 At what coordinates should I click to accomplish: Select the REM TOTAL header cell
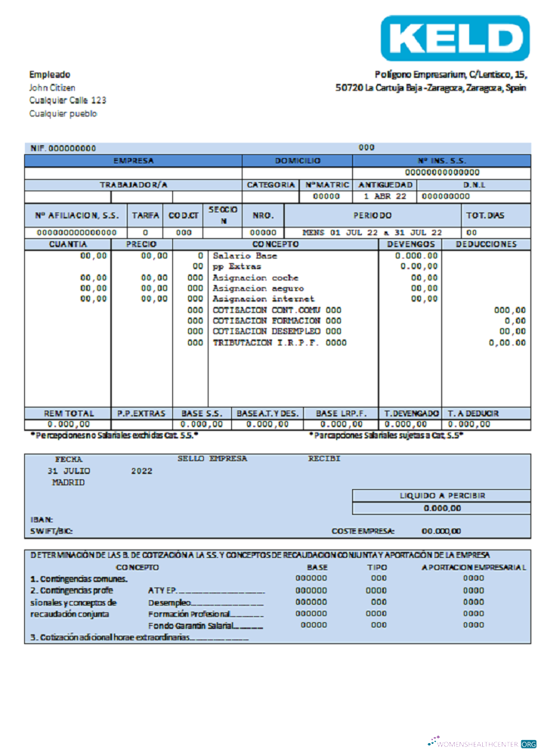point(69,414)
